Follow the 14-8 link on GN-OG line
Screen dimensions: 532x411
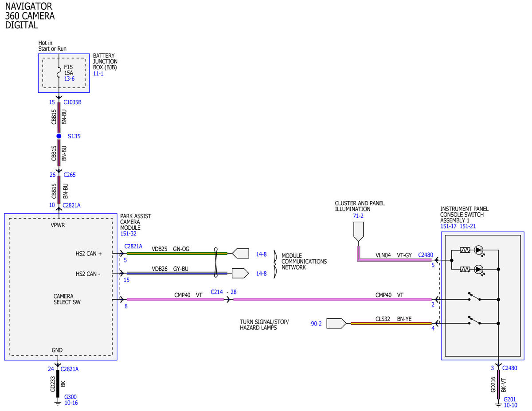click(262, 254)
